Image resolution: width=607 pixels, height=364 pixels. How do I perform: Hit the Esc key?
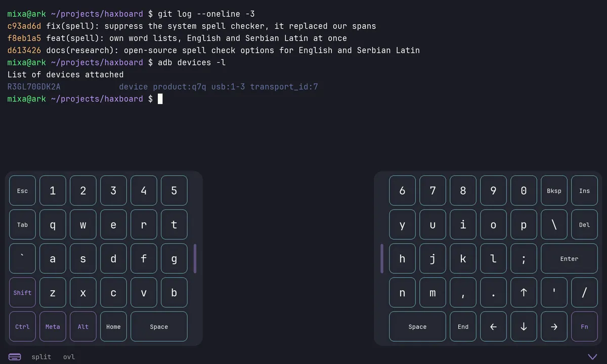click(22, 191)
